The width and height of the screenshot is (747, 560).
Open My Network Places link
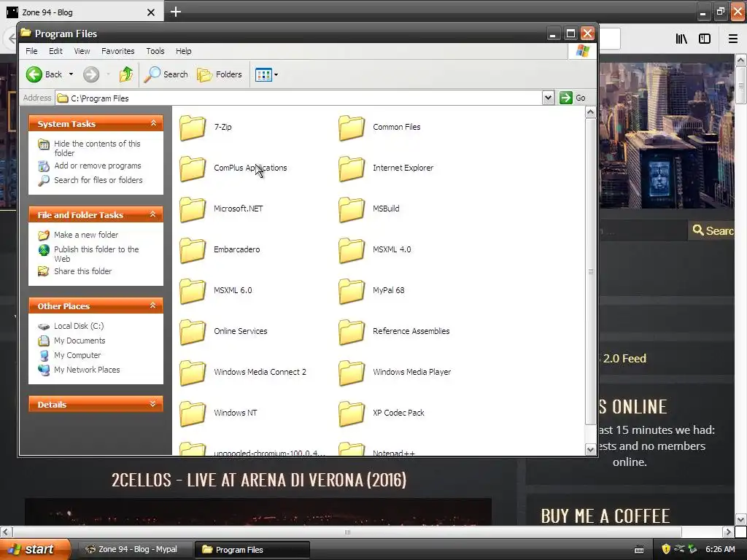pyautogui.click(x=87, y=370)
